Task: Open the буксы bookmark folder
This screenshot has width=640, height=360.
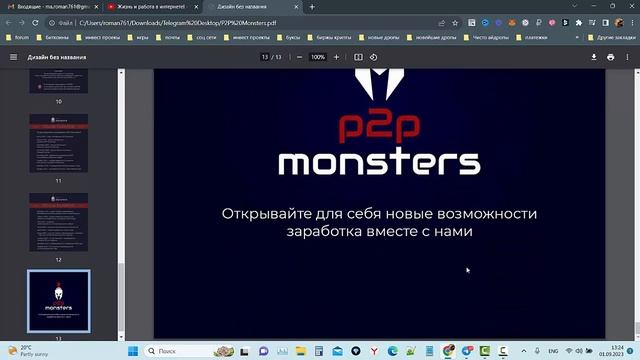Action: pyautogui.click(x=289, y=37)
